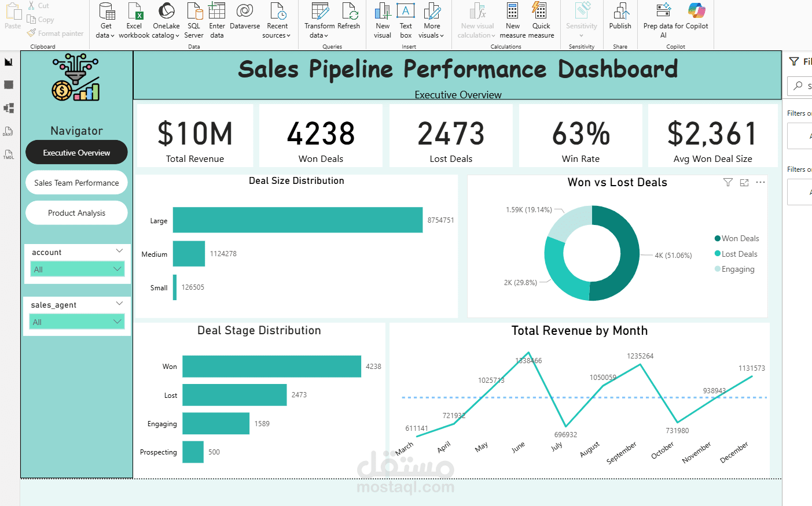Open filter icon on Won vs Lost Deals

(728, 182)
